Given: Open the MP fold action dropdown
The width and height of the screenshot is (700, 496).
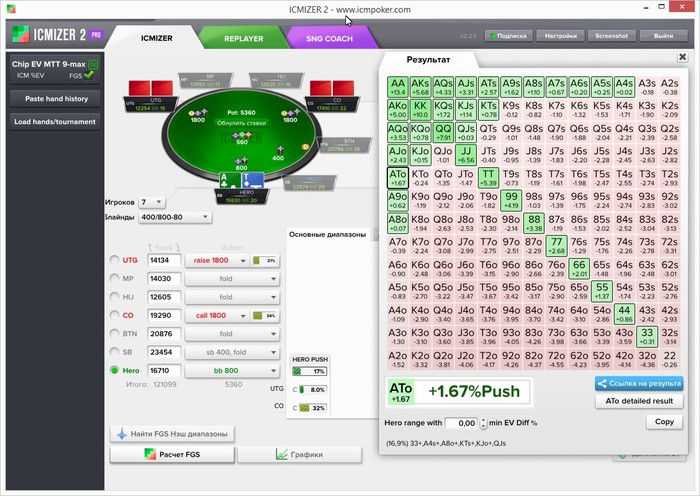Looking at the screenshot, I should (x=232, y=279).
